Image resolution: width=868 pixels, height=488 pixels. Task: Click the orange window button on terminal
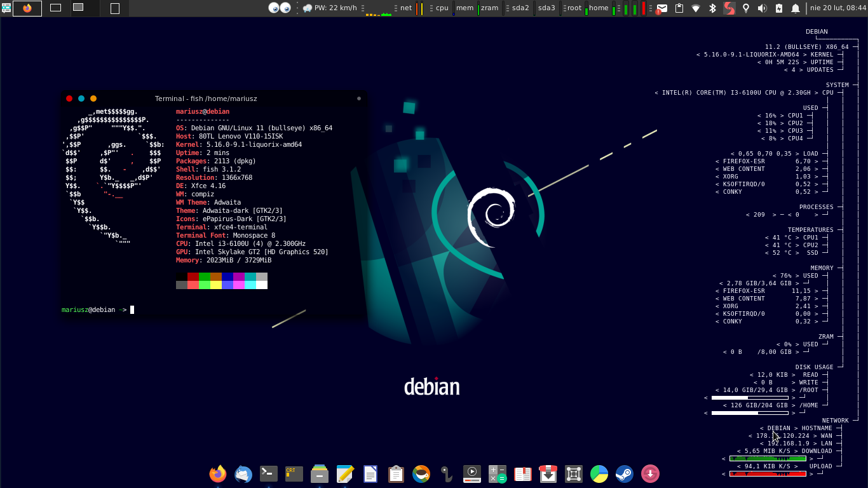tap(93, 98)
